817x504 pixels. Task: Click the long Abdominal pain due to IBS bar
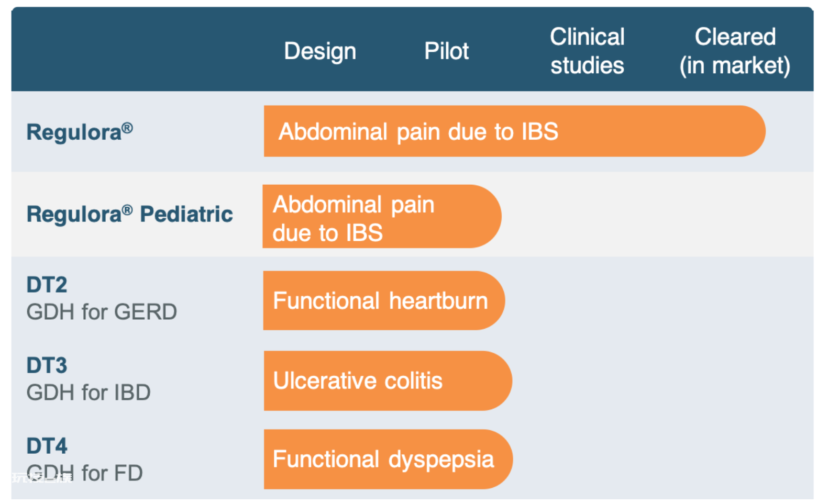pos(514,131)
